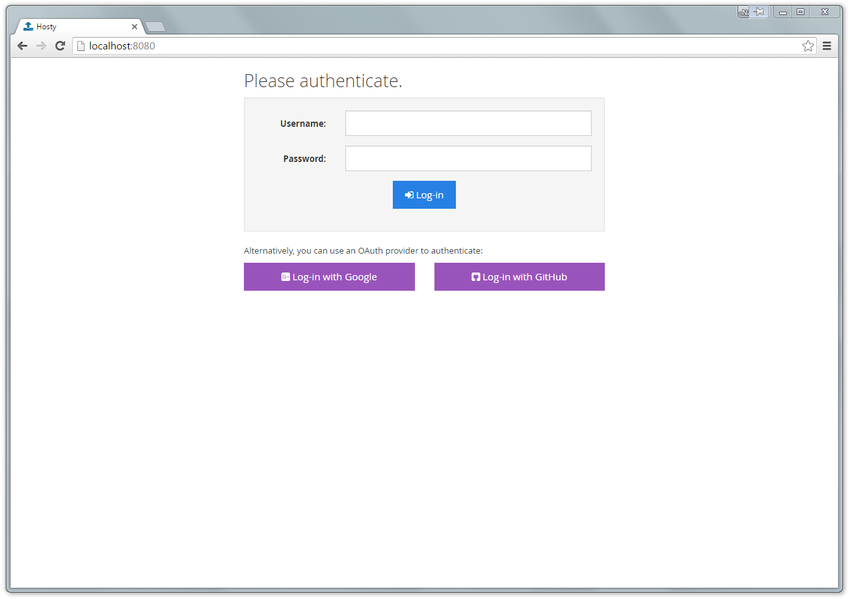This screenshot has height=599, width=850.
Task: Close the Hosty tab
Action: click(x=134, y=27)
